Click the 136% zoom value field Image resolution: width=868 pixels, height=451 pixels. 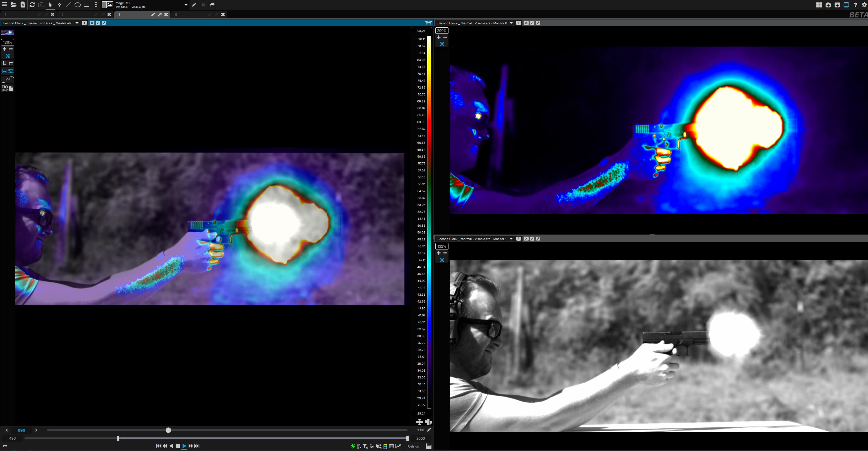tap(8, 43)
